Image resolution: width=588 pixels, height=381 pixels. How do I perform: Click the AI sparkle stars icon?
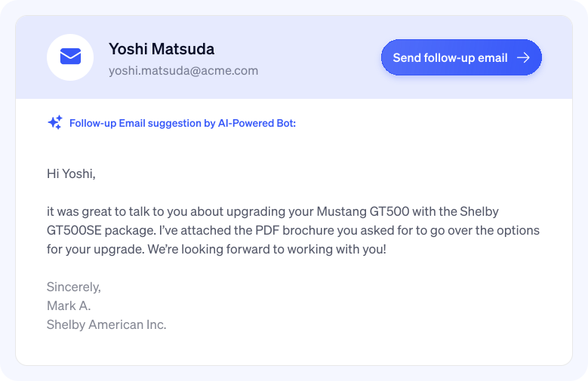(x=55, y=123)
